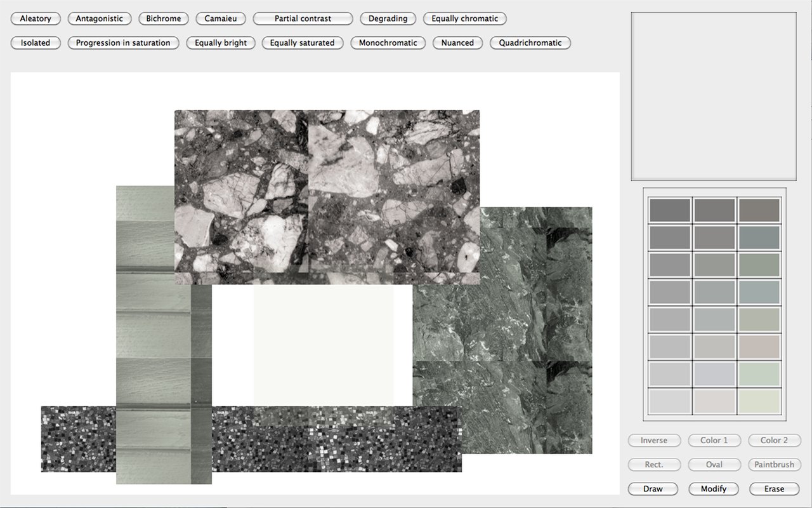Viewport: 812px width, 508px height.
Task: Select the Antagonistic color scheme
Action: point(100,18)
